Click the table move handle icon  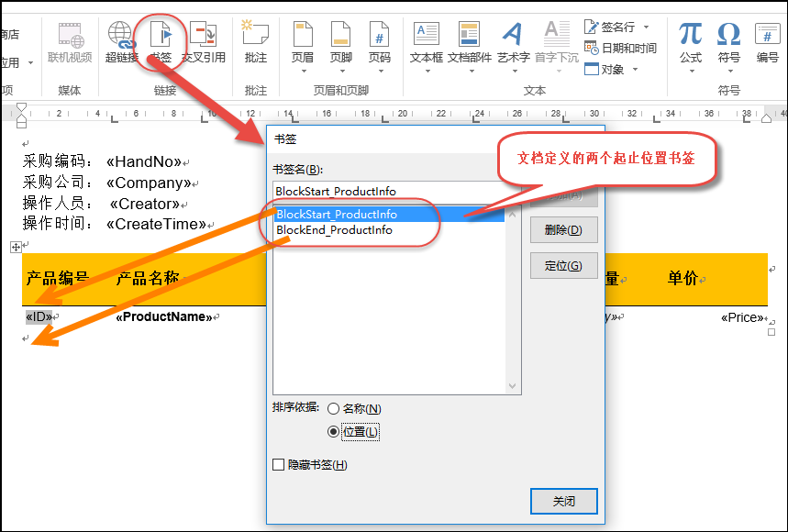(16, 247)
